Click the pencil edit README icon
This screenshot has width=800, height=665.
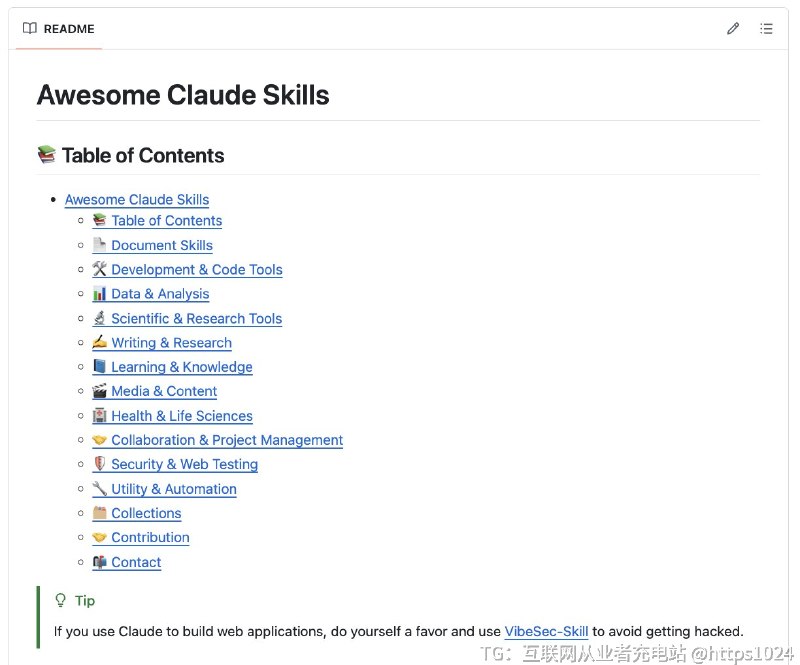pyautogui.click(x=733, y=29)
